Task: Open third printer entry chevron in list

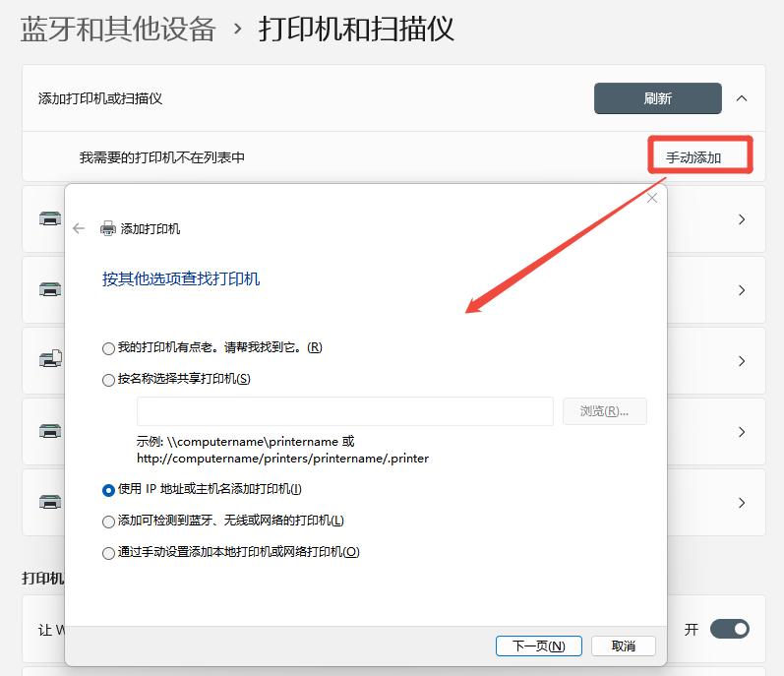Action: 742,361
